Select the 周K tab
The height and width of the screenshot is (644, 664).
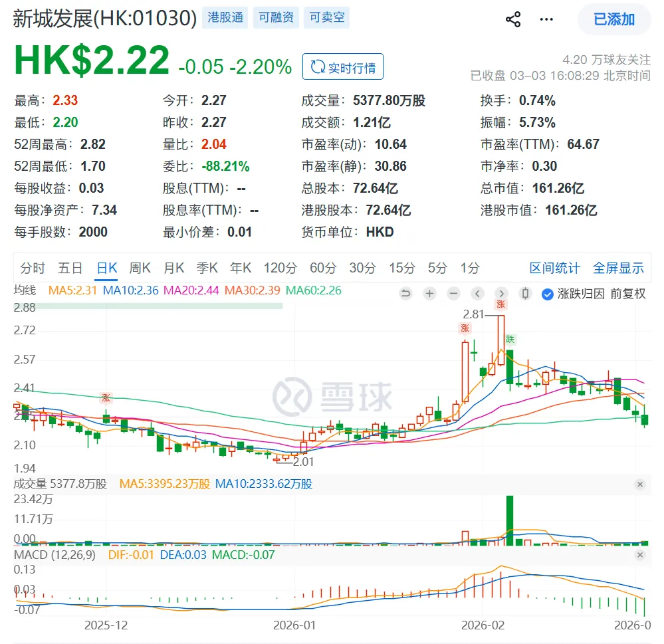(140, 268)
